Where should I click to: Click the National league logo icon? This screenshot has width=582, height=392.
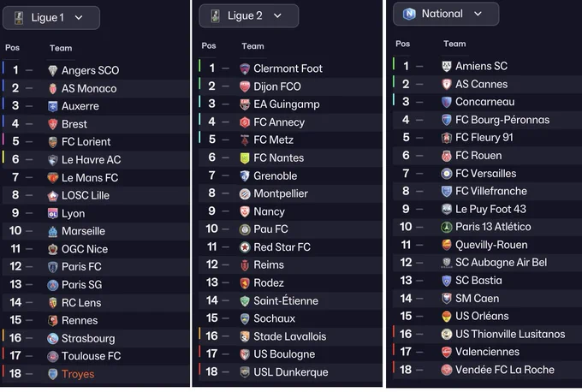[409, 14]
